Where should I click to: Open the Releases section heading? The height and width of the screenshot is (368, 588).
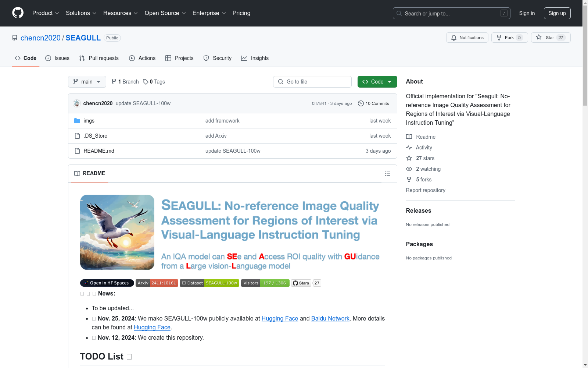[x=419, y=210]
